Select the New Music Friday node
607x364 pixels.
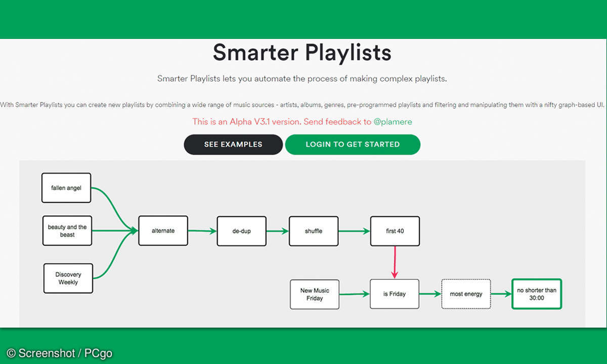[315, 294]
